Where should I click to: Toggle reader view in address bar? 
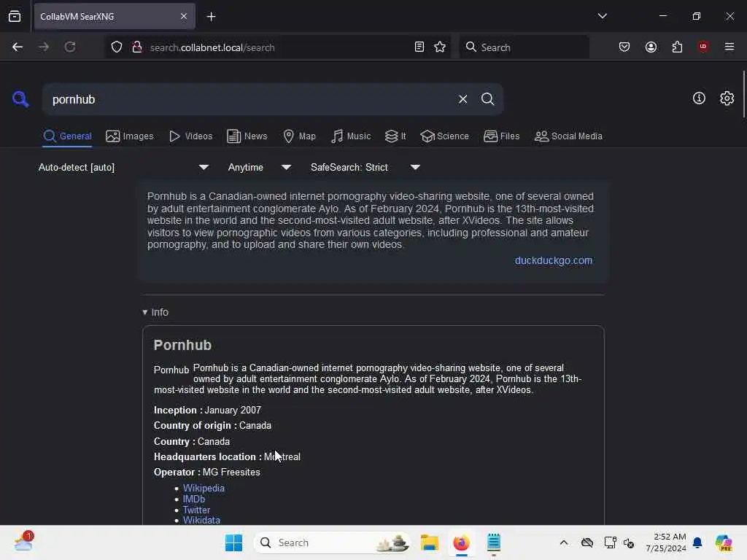click(419, 47)
